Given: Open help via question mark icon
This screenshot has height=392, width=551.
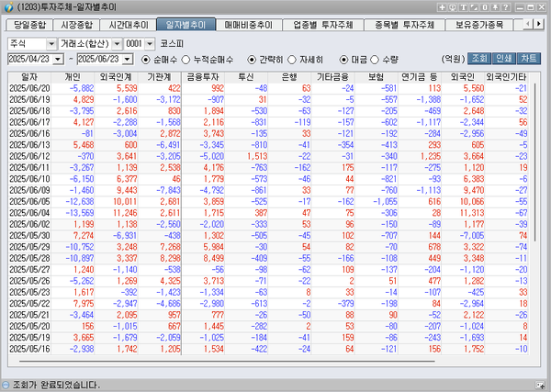Looking at the screenshot, I should (506, 7).
